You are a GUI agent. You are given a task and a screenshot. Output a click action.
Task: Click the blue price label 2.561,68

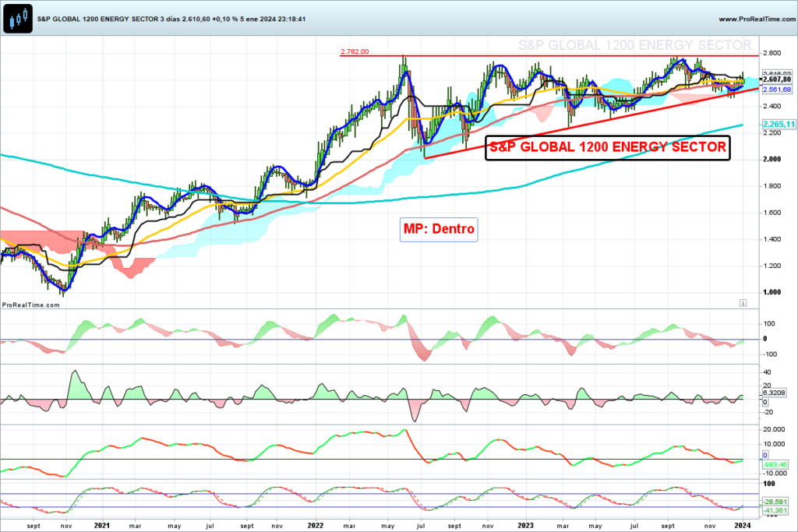pyautogui.click(x=777, y=90)
